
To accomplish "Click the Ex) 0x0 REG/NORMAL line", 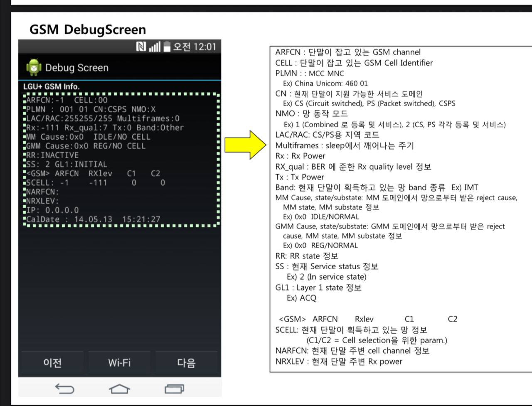I will tap(320, 245).
